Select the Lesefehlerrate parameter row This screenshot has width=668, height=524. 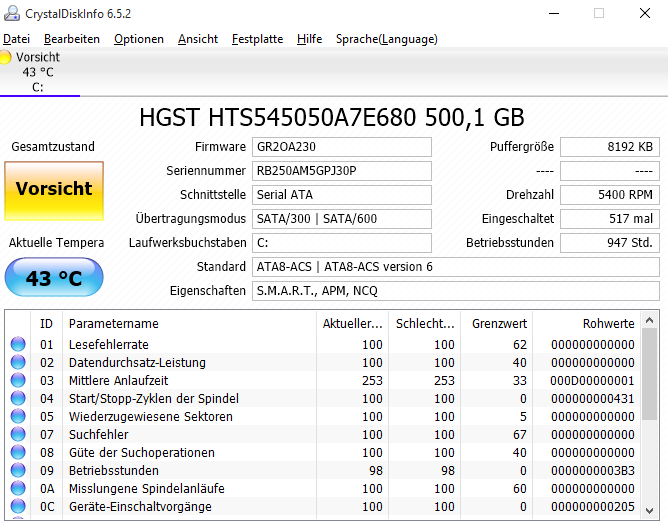point(323,344)
